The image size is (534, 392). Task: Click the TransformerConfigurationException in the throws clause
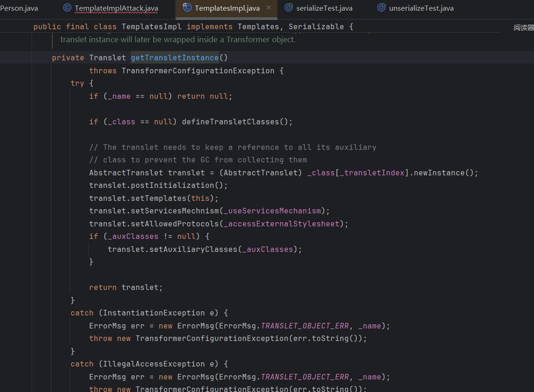click(198, 71)
